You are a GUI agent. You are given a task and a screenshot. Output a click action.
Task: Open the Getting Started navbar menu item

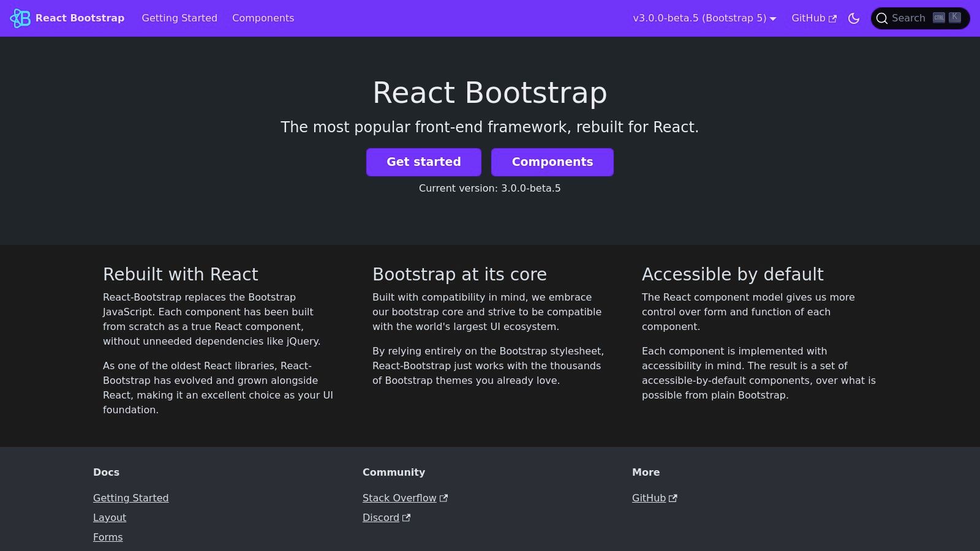(x=179, y=18)
